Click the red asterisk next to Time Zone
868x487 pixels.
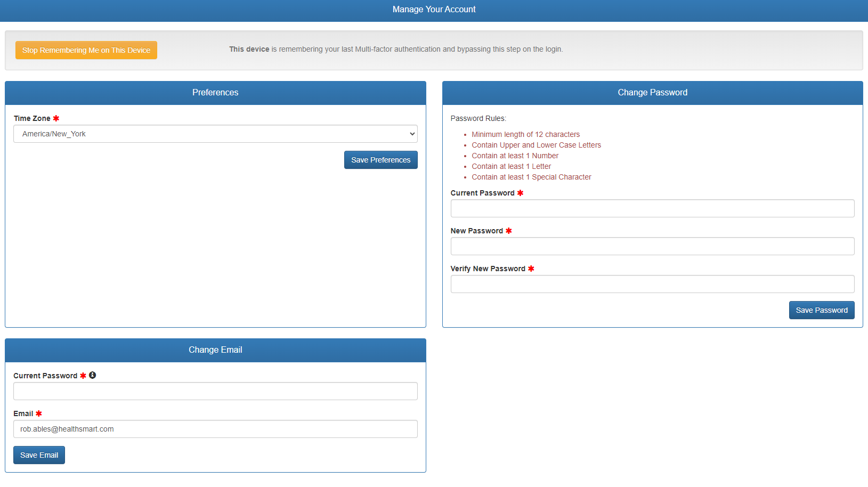click(x=56, y=118)
